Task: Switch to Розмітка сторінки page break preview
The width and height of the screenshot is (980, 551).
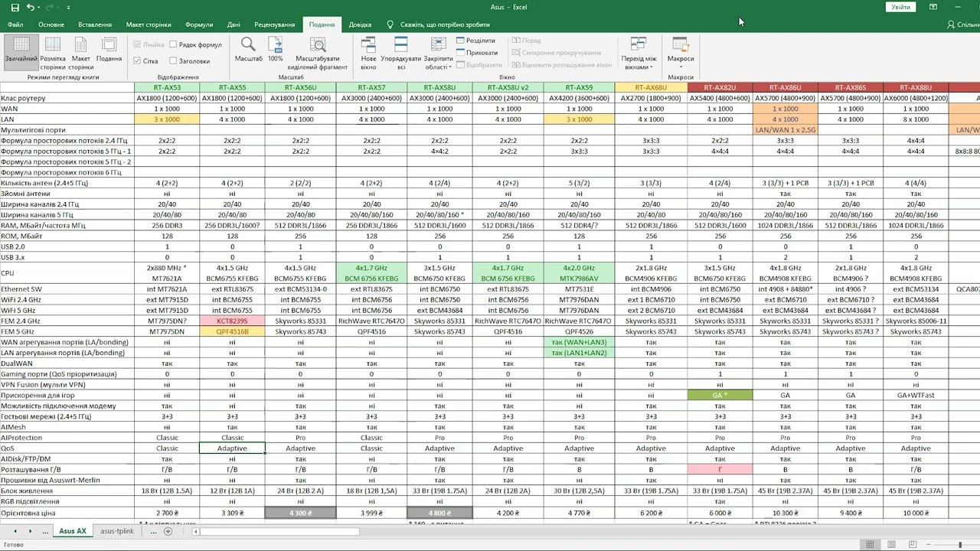Action: (53, 53)
